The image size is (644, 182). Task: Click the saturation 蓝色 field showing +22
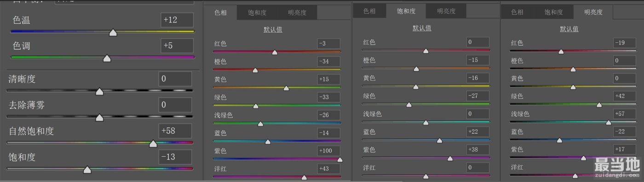click(477, 132)
